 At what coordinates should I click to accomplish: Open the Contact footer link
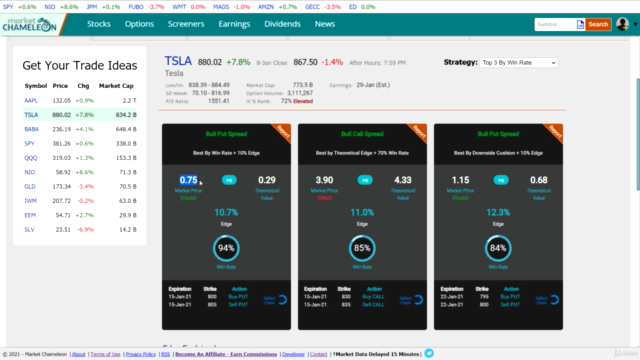coord(318,354)
